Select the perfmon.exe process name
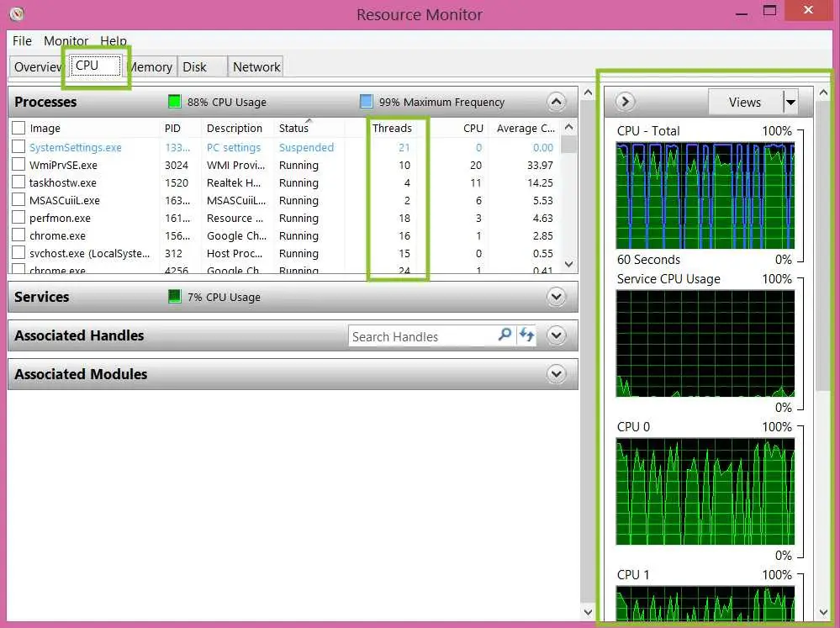Screen dimensions: 840x628 tap(60, 218)
